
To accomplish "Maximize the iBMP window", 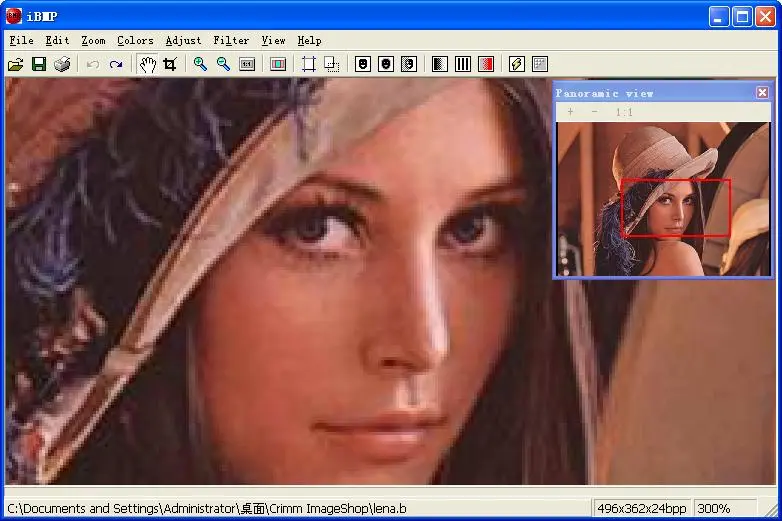I will 742,16.
